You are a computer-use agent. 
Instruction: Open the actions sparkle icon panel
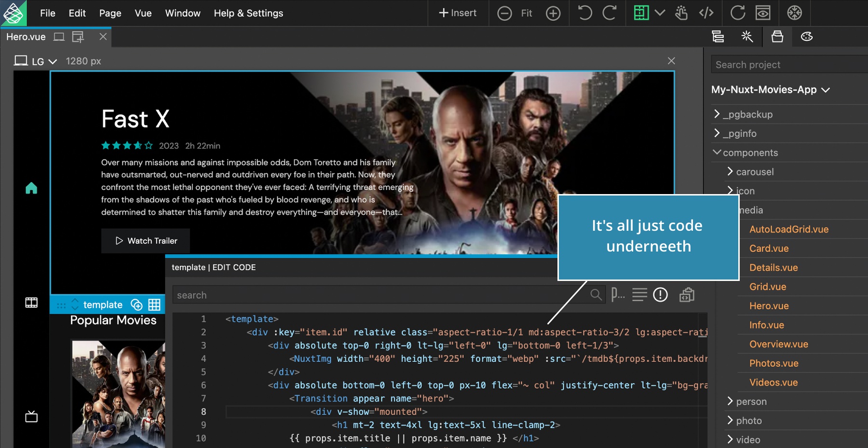(x=747, y=36)
